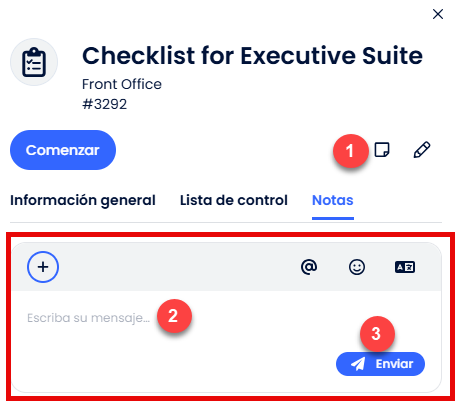The image size is (460, 420).
Task: Click the translate language icon
Action: click(405, 267)
